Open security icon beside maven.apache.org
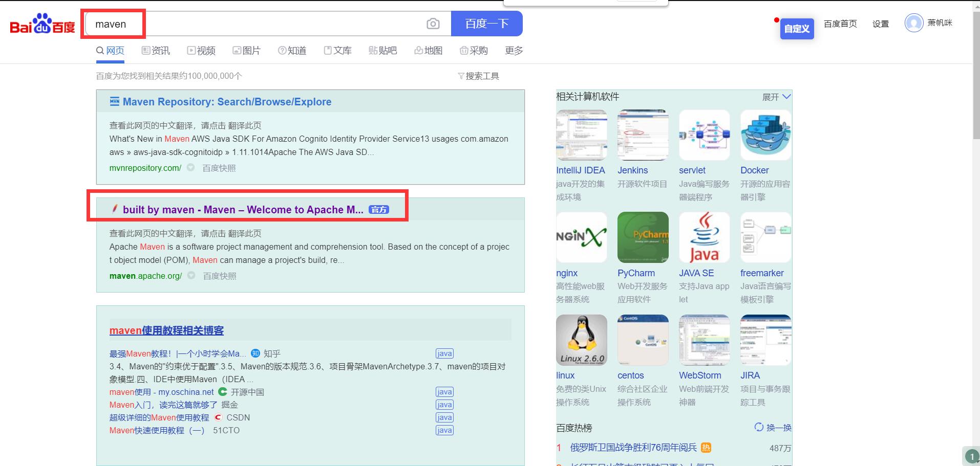Image resolution: width=980 pixels, height=466 pixels. pos(191,275)
